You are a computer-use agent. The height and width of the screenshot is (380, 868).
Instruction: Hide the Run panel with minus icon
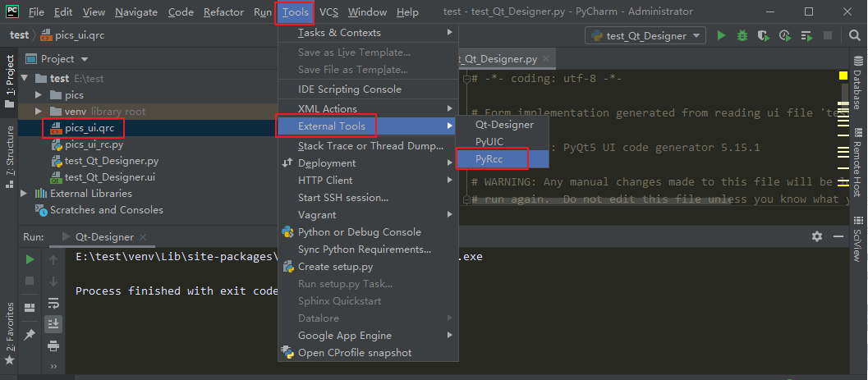(x=840, y=236)
